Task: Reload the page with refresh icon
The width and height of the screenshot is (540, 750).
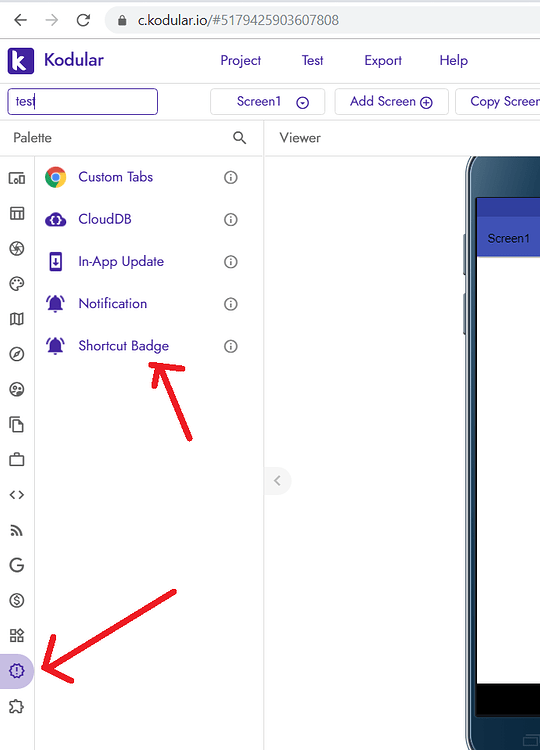Action: coord(83,20)
